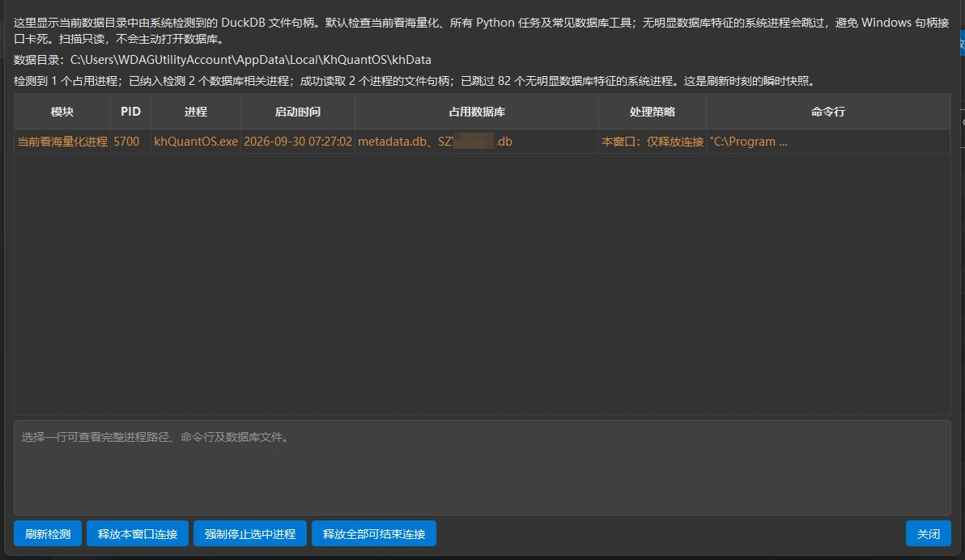Screen dimensions: 965x560
Task: Click the 刷新检测 button
Action: 48,533
